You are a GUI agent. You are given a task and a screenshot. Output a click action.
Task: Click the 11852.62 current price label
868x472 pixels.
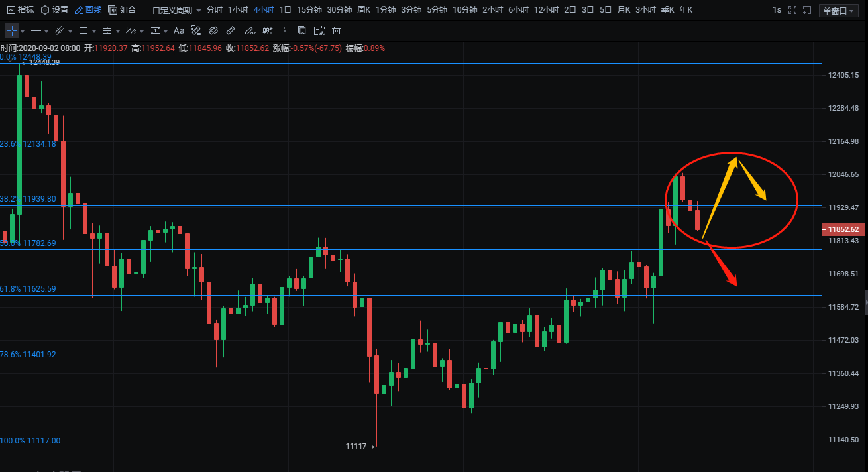tap(843, 229)
